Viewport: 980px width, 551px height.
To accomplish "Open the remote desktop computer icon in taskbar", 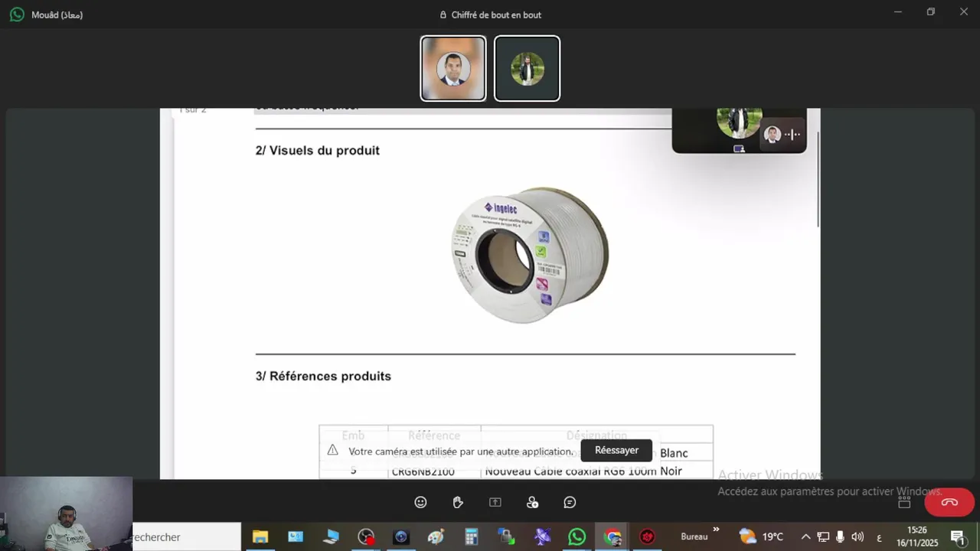I will pyautogui.click(x=331, y=537).
